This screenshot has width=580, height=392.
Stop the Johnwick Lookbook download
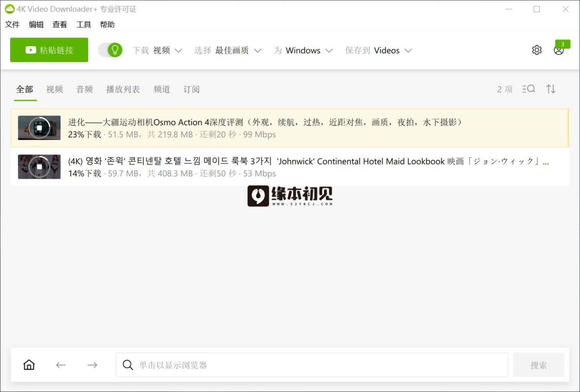click(x=39, y=167)
